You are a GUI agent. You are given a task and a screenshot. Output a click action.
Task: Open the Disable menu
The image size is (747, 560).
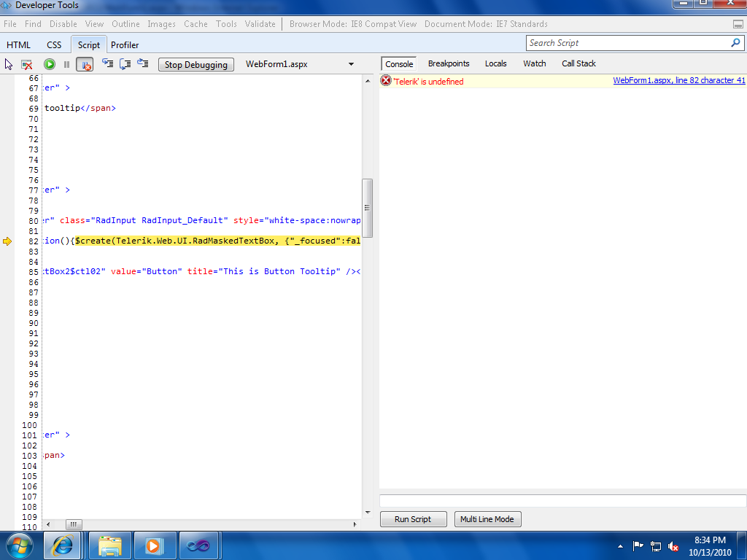coord(63,24)
